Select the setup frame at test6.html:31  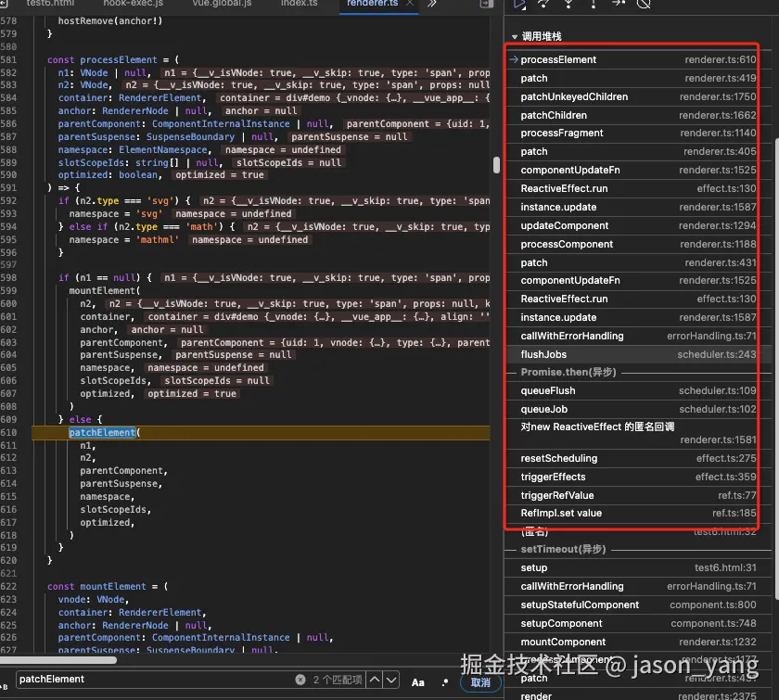(638, 567)
